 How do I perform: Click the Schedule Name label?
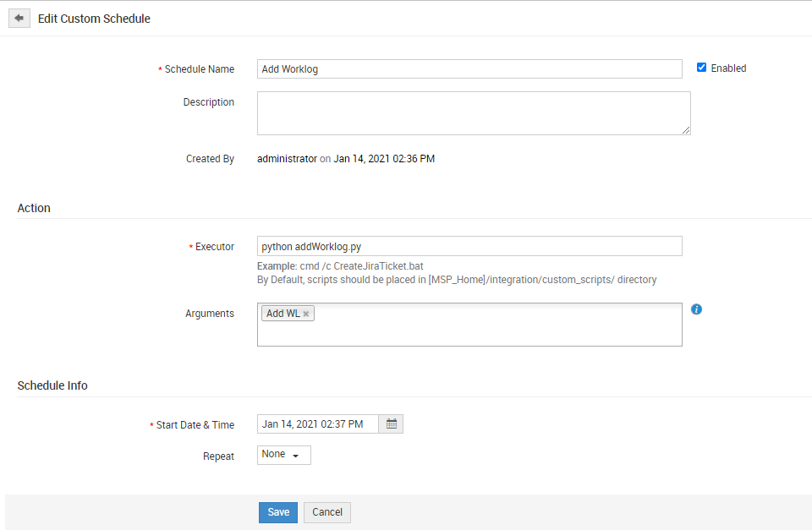[199, 69]
